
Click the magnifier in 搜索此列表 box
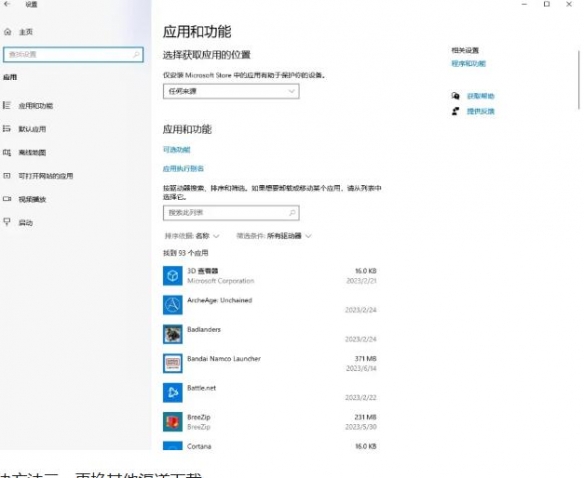click(x=292, y=213)
